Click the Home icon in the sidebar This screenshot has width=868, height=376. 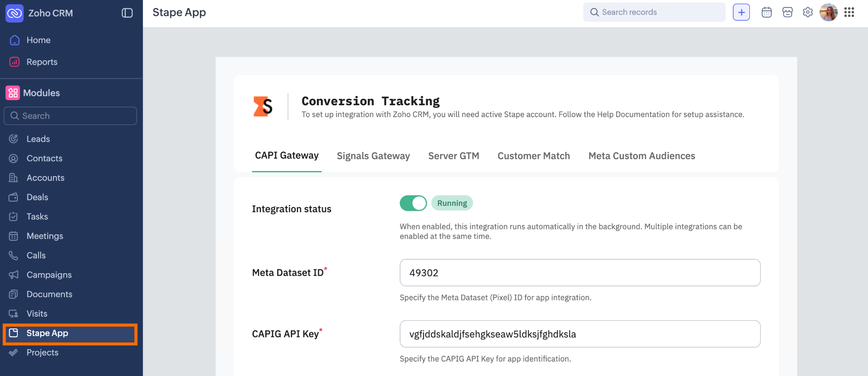coord(14,40)
